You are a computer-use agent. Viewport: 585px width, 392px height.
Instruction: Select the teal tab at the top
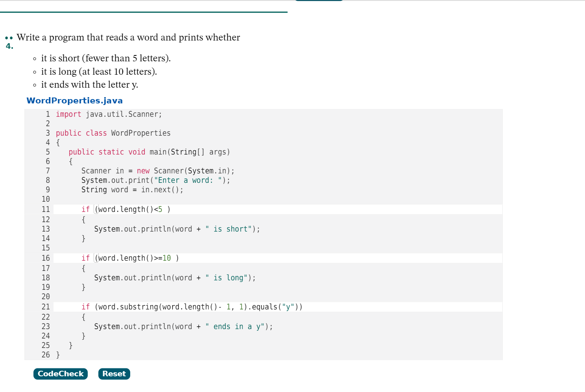pos(319,2)
